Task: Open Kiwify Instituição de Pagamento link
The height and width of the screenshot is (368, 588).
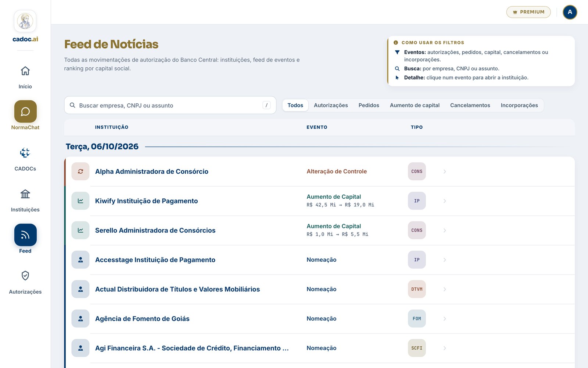Action: [x=146, y=201]
